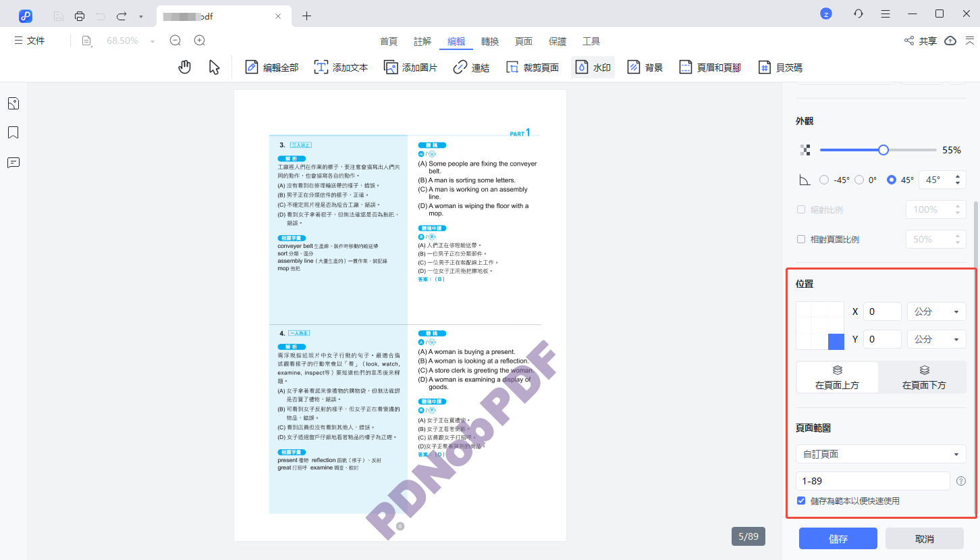Click the Add Image (添加圖片) tool

410,68
